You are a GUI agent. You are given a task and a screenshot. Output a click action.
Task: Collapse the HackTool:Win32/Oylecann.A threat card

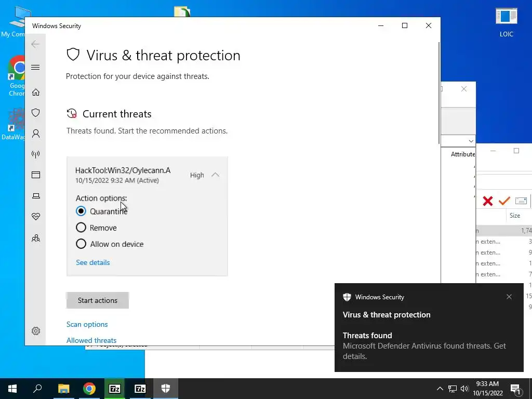click(215, 175)
